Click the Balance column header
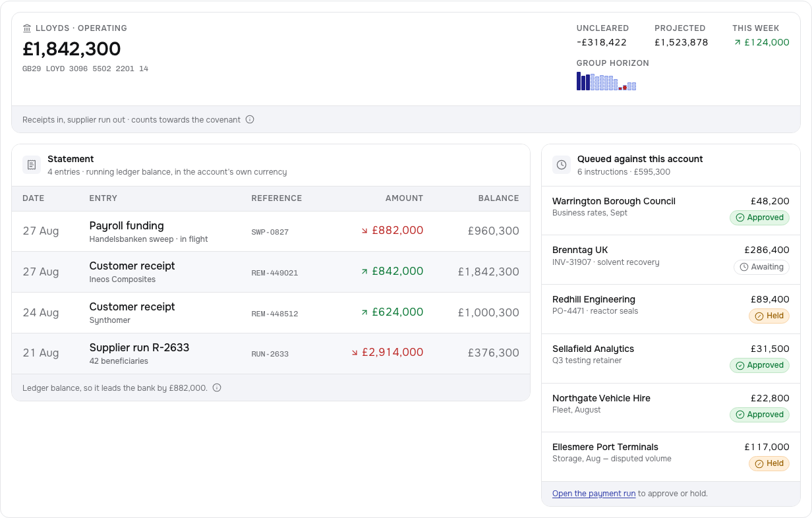The width and height of the screenshot is (812, 518). (499, 198)
